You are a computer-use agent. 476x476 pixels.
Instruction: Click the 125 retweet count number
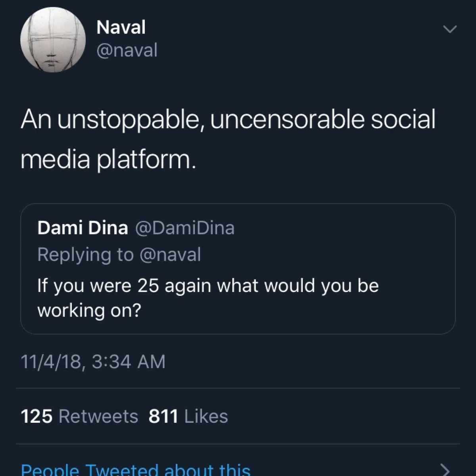(x=36, y=416)
